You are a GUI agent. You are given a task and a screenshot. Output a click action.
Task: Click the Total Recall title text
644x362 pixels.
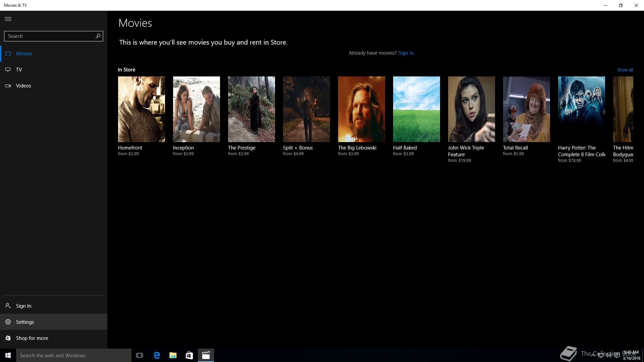tap(516, 148)
